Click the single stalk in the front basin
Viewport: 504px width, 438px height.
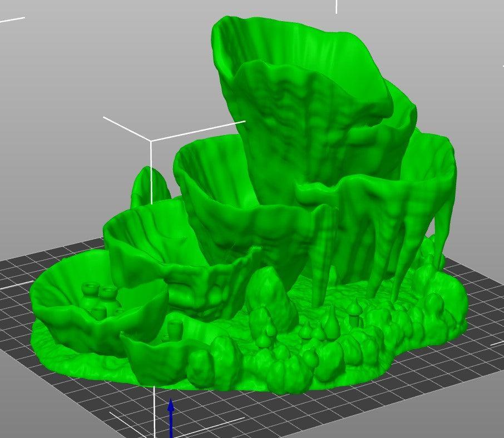(x=175, y=328)
